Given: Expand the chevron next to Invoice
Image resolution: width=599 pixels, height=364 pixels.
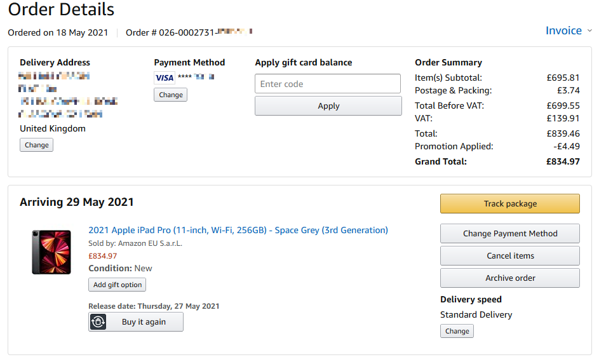Looking at the screenshot, I should click(589, 31).
